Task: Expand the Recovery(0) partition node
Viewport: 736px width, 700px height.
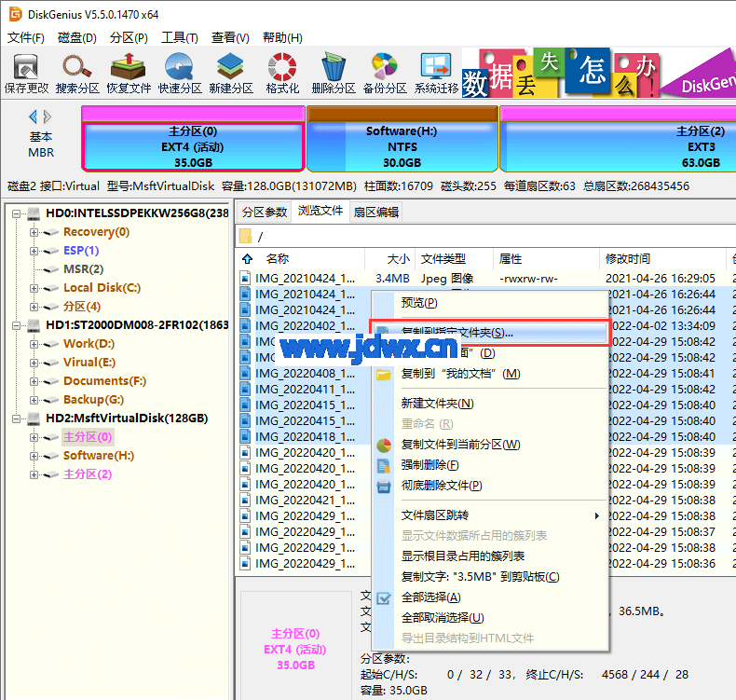Action: click(34, 232)
